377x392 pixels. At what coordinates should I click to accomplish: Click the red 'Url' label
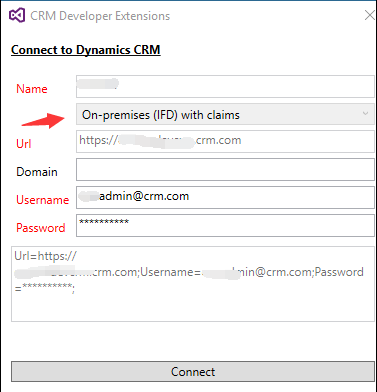(x=24, y=144)
